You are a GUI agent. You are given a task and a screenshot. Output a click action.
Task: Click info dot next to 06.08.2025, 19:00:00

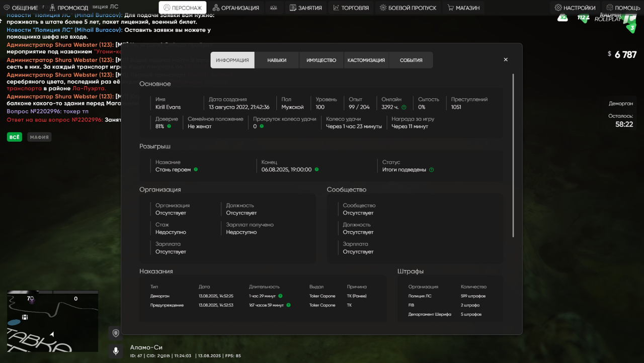coord(316,169)
